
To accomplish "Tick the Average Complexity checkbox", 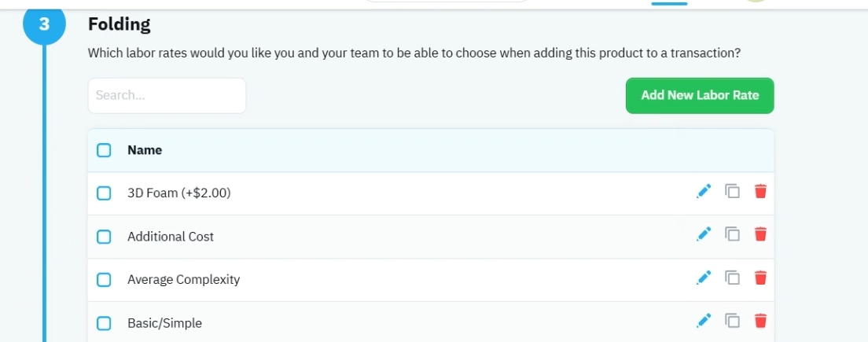I will tap(104, 279).
